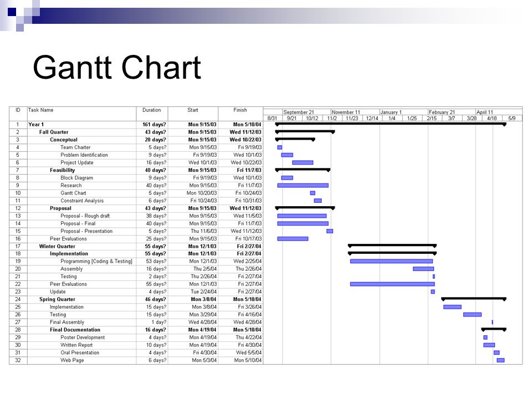Screen dimensions: 532x399
Task: Click the 'Block Diagram' task name
Action: coord(76,178)
